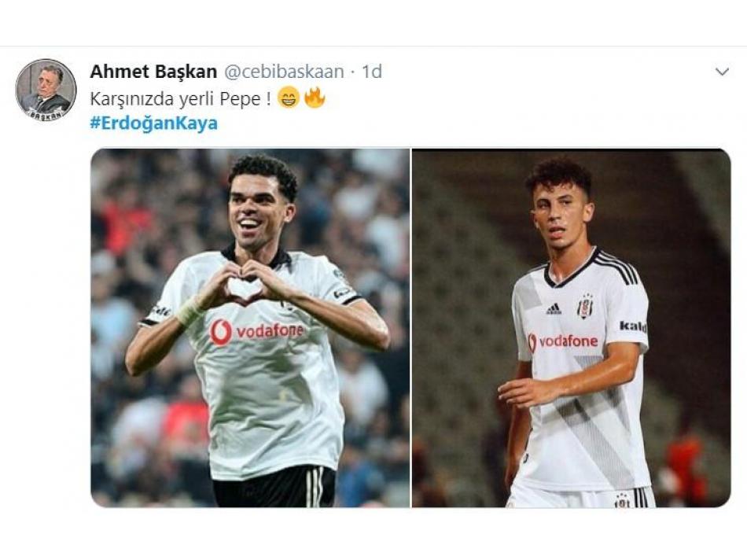This screenshot has width=747, height=560.
Task: Click the crest on the white shorts
Action: tap(622, 500)
